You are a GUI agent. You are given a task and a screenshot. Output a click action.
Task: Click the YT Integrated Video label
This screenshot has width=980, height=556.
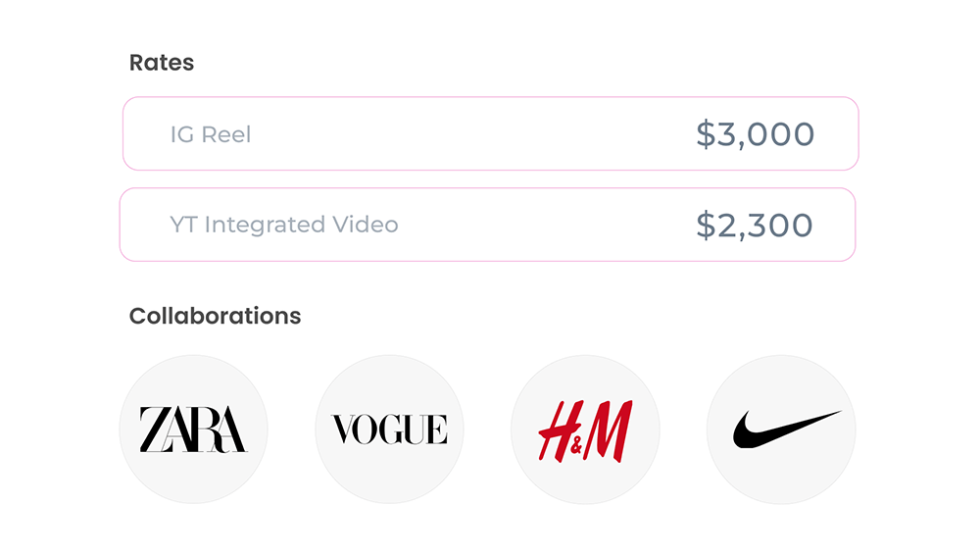(x=284, y=225)
